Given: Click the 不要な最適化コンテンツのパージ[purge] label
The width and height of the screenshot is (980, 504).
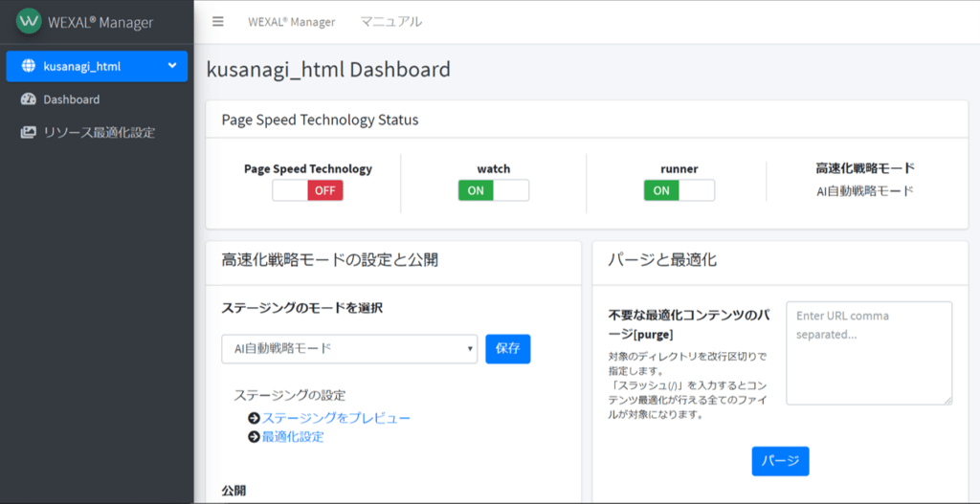Looking at the screenshot, I should pos(688,325).
